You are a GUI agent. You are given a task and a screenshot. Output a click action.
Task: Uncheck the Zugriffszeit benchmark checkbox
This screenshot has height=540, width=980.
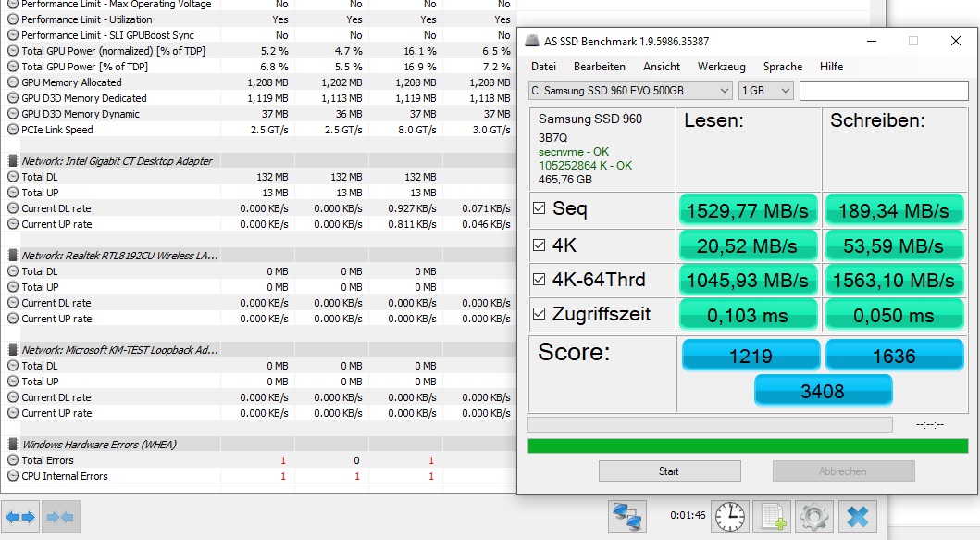[539, 313]
